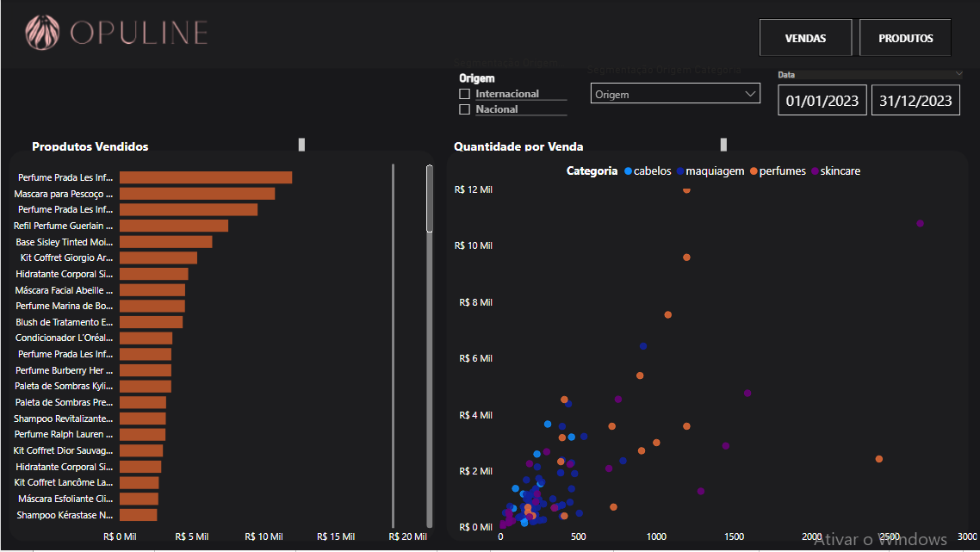Edit the end date 31/12/2023 field
980x552 pixels.
[x=915, y=101]
